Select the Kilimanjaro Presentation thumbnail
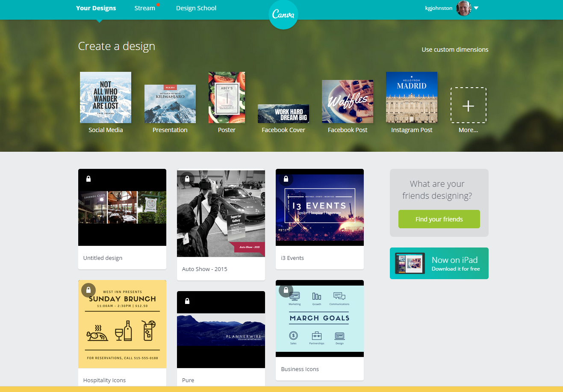563x392 pixels. 170,104
